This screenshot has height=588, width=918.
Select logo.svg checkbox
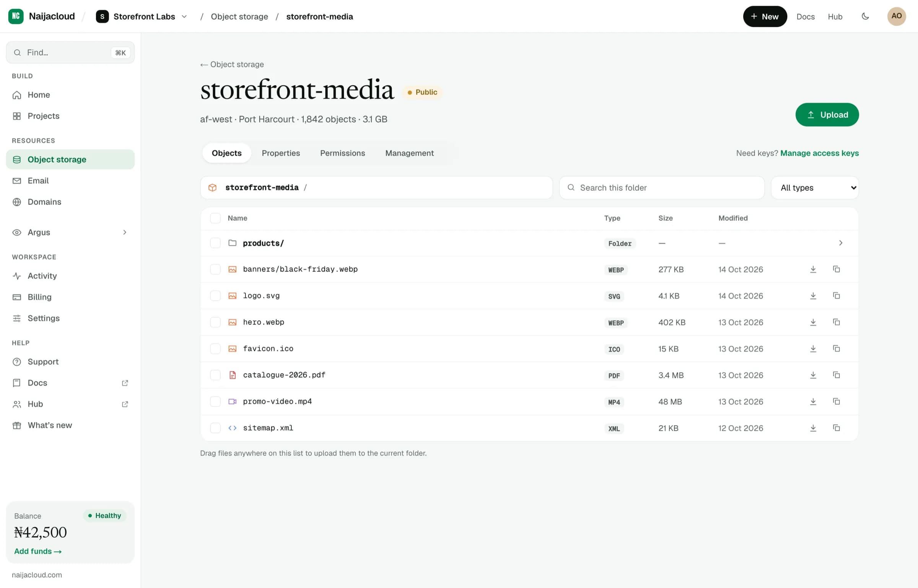(215, 296)
